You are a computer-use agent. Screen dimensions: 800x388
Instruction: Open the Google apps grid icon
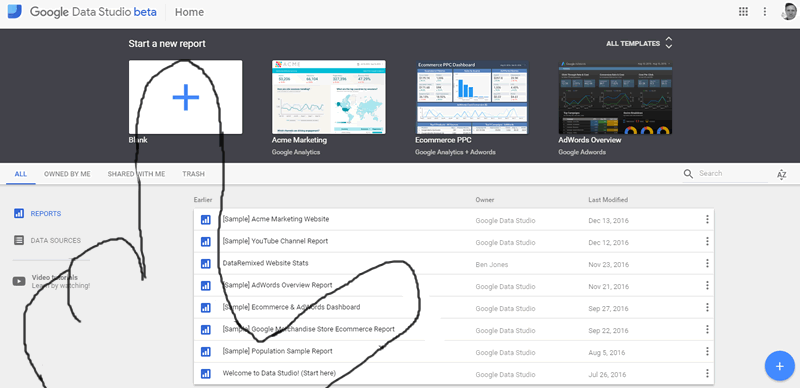(x=743, y=12)
